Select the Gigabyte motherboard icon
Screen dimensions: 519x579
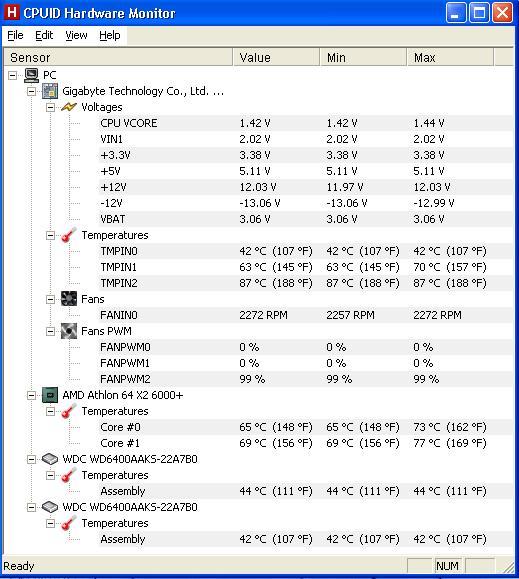coord(50,91)
